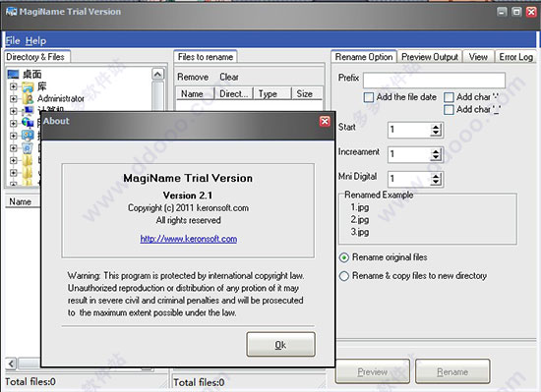The width and height of the screenshot is (541, 392).
Task: Sort by the Type column header
Action: [272, 93]
